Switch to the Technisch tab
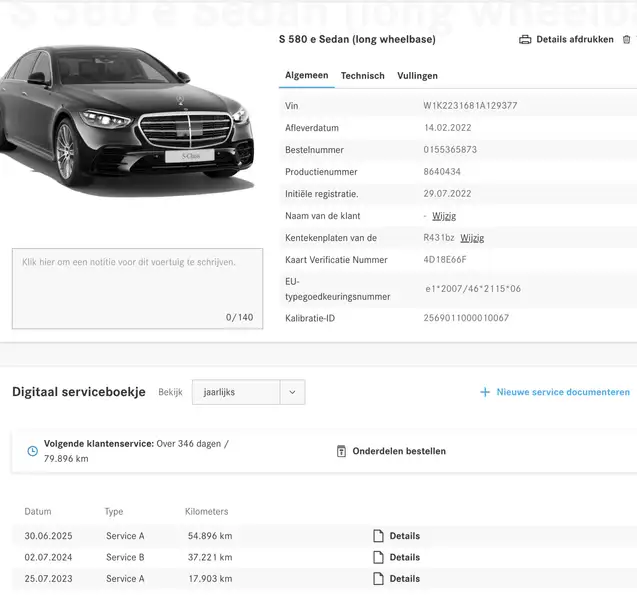This screenshot has width=637, height=600. 362,76
